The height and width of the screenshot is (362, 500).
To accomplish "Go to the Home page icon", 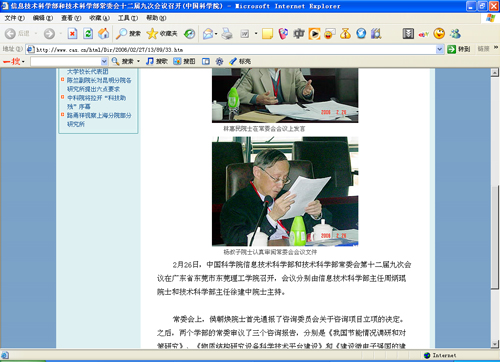I will [x=103, y=33].
